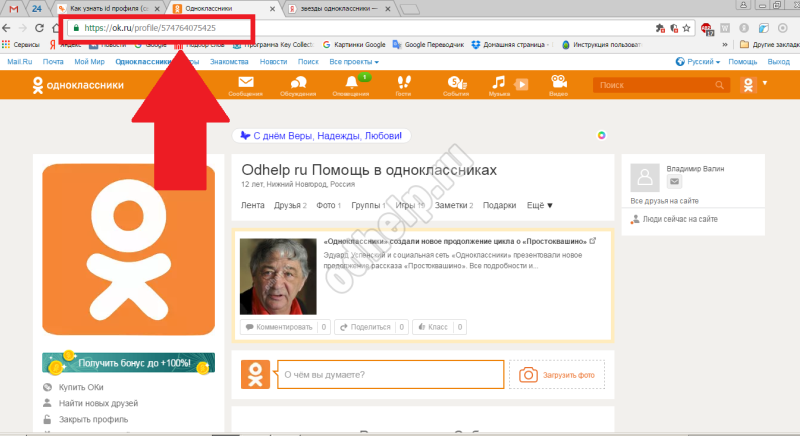
Task: Switch to the "Как узнать id профиля" tab
Action: point(109,9)
